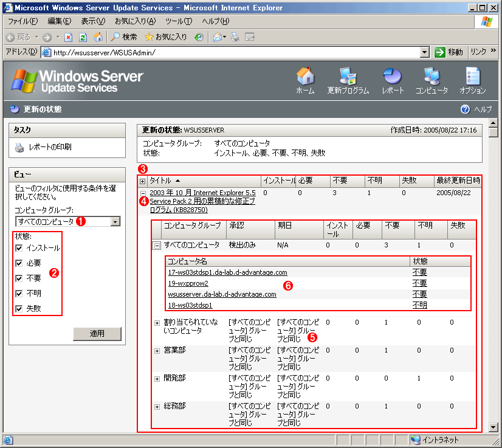Expand the 開発部 group row
Viewport: 502px width, 448px height.
(157, 379)
